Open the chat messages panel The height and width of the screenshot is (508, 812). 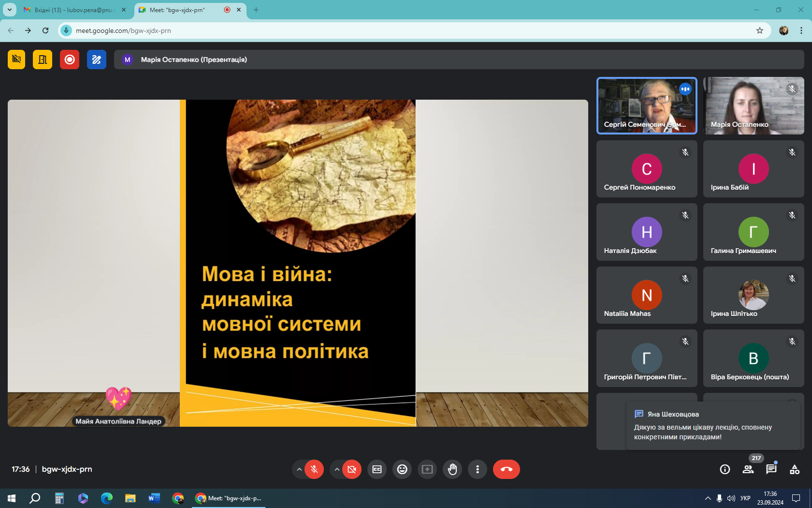coord(771,469)
